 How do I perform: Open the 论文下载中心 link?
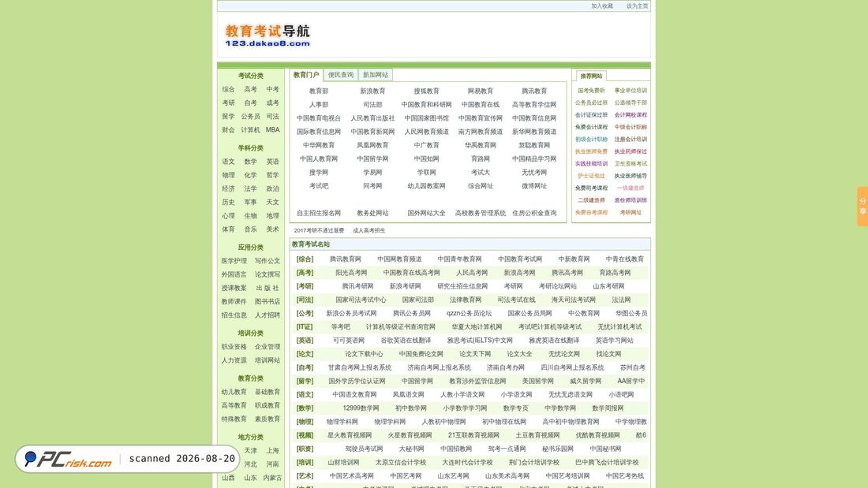tap(364, 354)
